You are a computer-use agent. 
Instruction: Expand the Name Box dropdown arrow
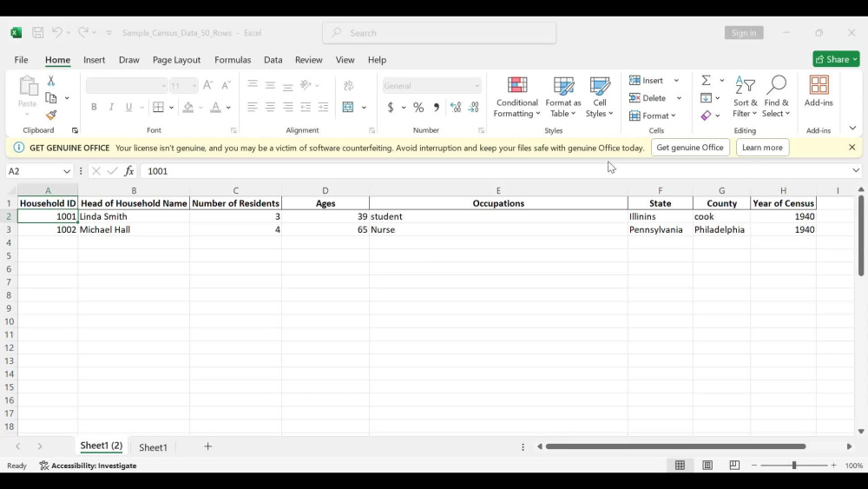point(67,171)
